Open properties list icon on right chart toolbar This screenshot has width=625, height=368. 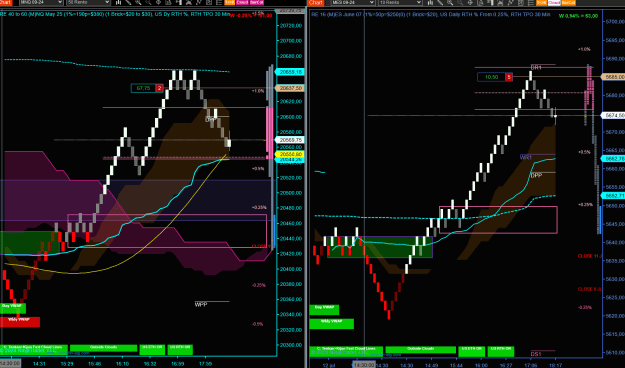[x=531, y=2]
